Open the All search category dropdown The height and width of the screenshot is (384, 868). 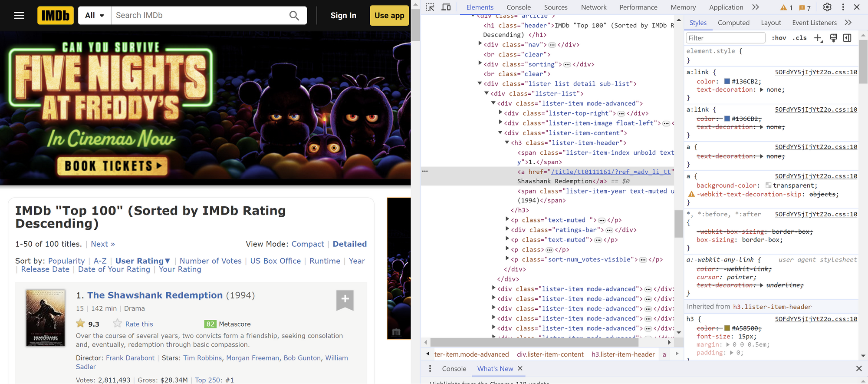pos(95,16)
